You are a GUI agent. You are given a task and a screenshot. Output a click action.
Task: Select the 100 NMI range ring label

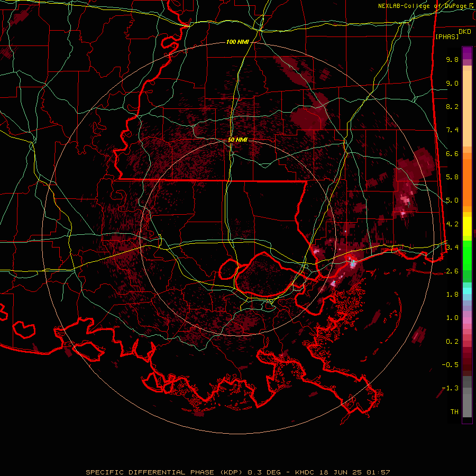[x=237, y=42]
